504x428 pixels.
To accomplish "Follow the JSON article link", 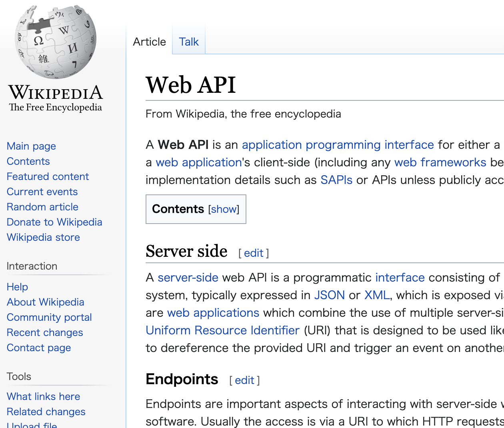I will [x=329, y=295].
